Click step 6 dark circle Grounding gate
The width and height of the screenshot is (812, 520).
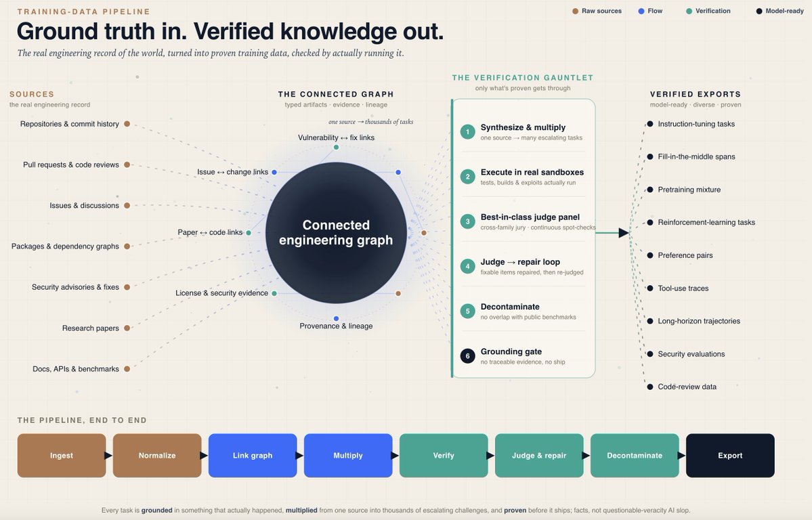click(467, 356)
